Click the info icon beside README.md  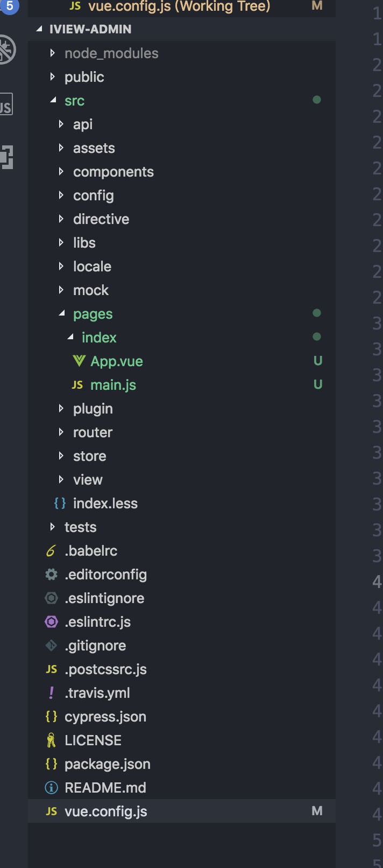(x=51, y=788)
